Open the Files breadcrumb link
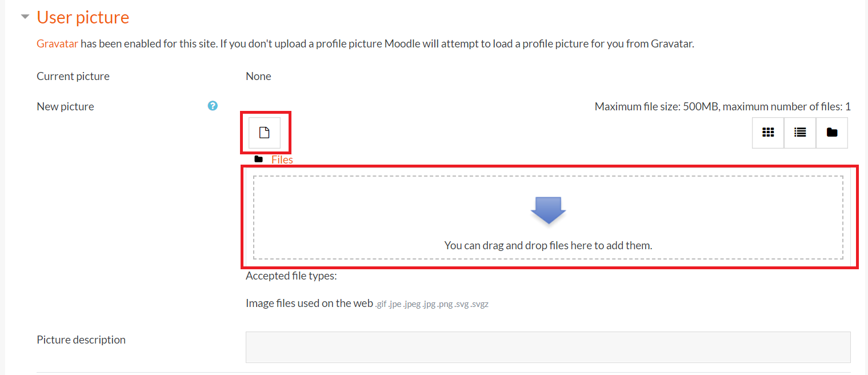This screenshot has width=868, height=375. (282, 159)
